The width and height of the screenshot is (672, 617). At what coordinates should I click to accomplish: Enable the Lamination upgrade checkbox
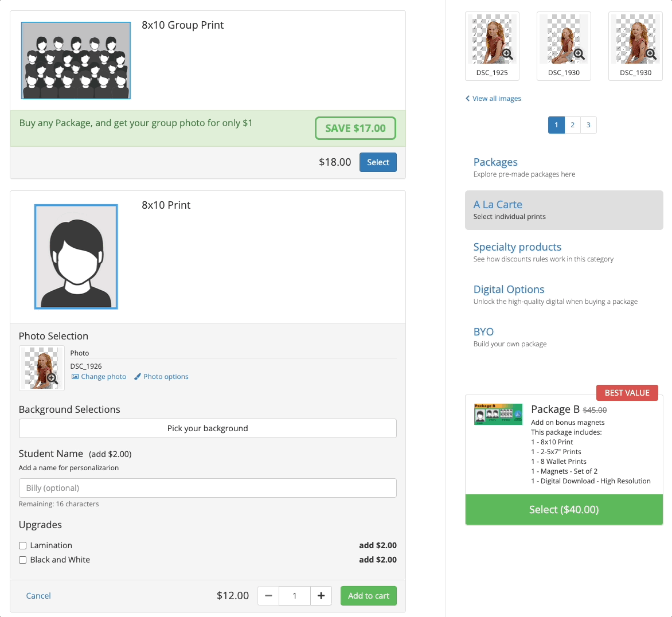[x=23, y=545]
